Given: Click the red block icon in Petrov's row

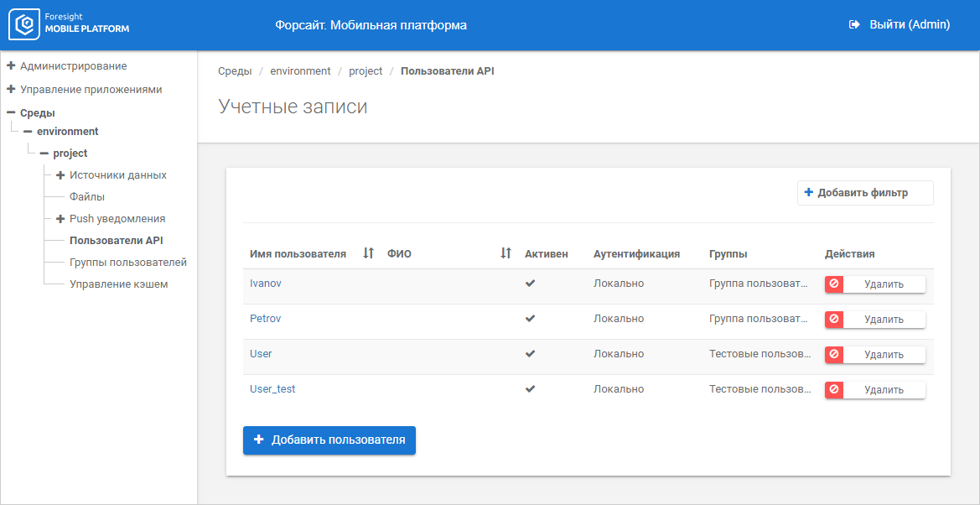Looking at the screenshot, I should [833, 319].
